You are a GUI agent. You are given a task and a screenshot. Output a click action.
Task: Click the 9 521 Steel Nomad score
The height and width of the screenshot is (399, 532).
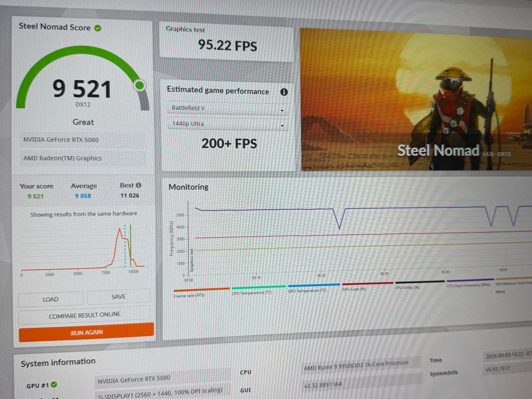point(82,89)
